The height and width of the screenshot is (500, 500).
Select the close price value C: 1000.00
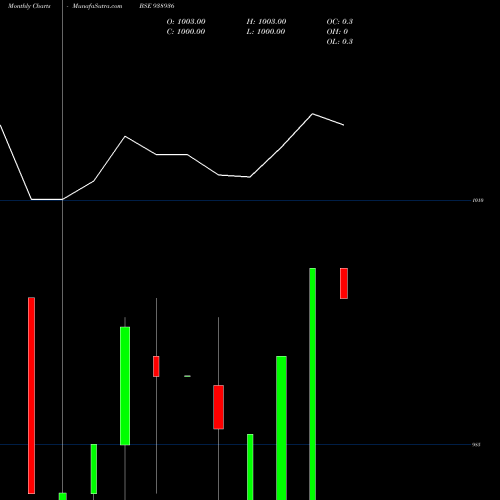[186, 32]
